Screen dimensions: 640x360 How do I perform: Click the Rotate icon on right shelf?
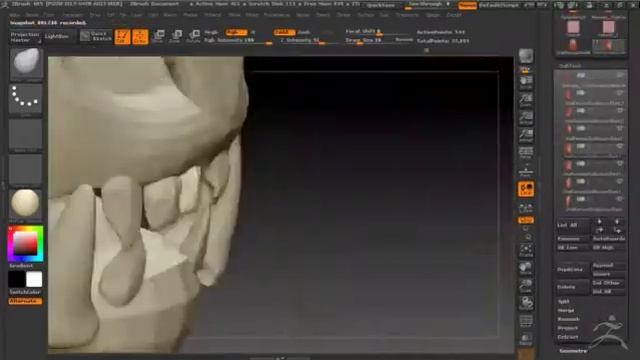click(526, 303)
